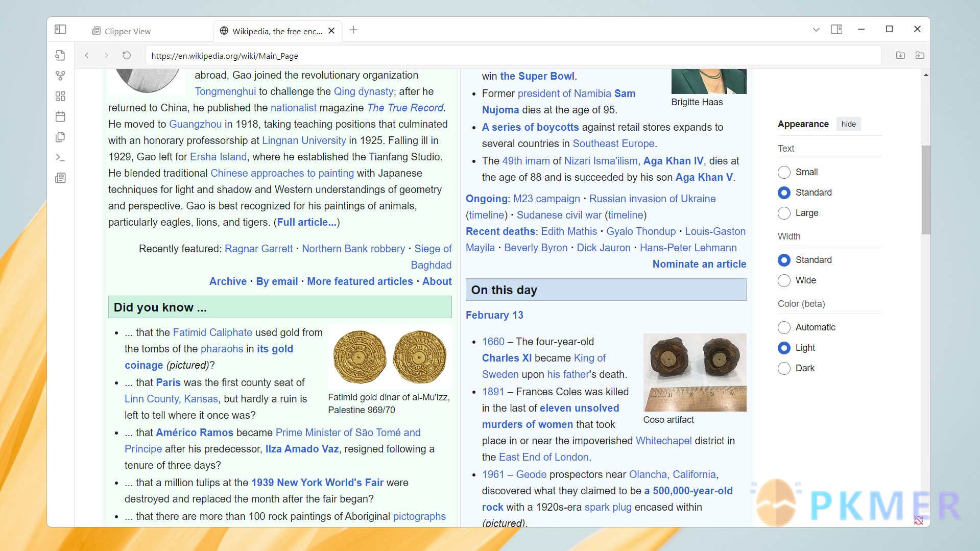Open the canvas grid icon in ribbon

coord(60,96)
